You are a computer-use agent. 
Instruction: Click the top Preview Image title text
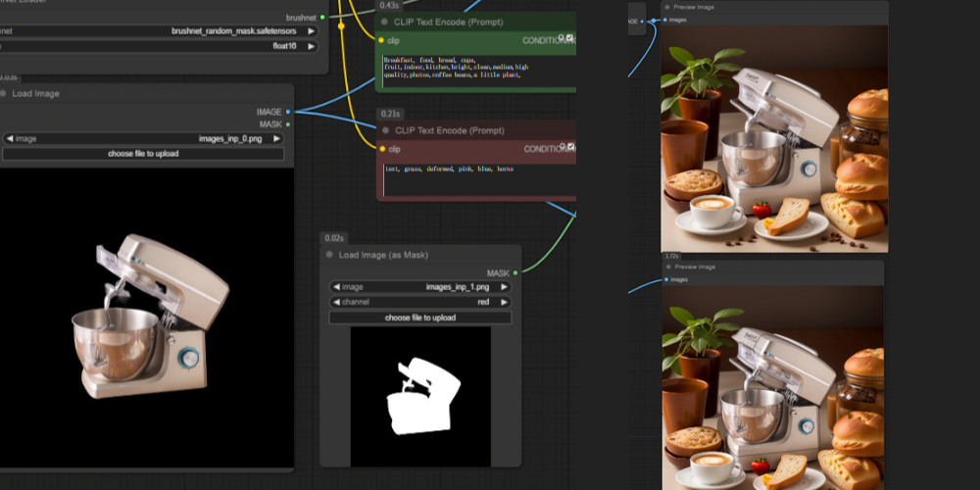(694, 8)
